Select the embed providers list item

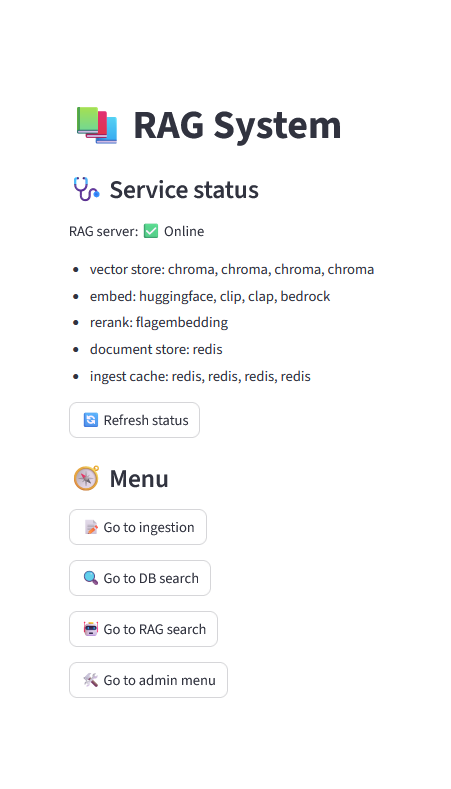[x=210, y=296]
